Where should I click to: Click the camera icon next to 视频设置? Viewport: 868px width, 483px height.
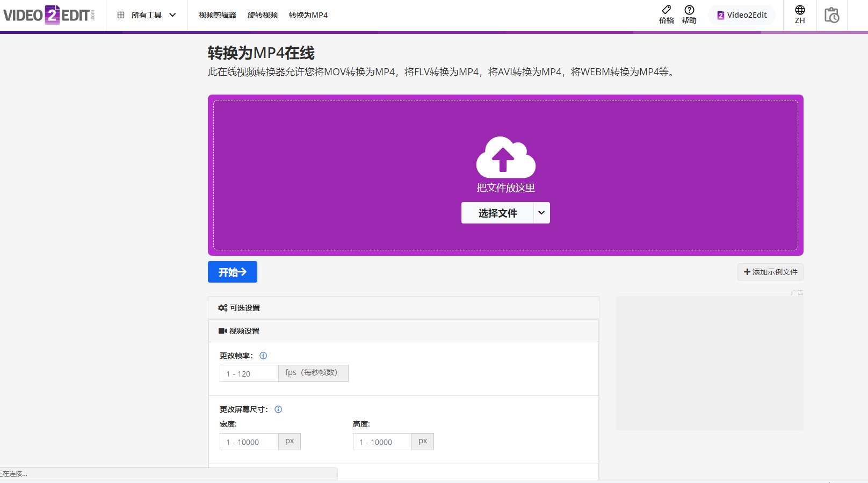click(x=222, y=331)
